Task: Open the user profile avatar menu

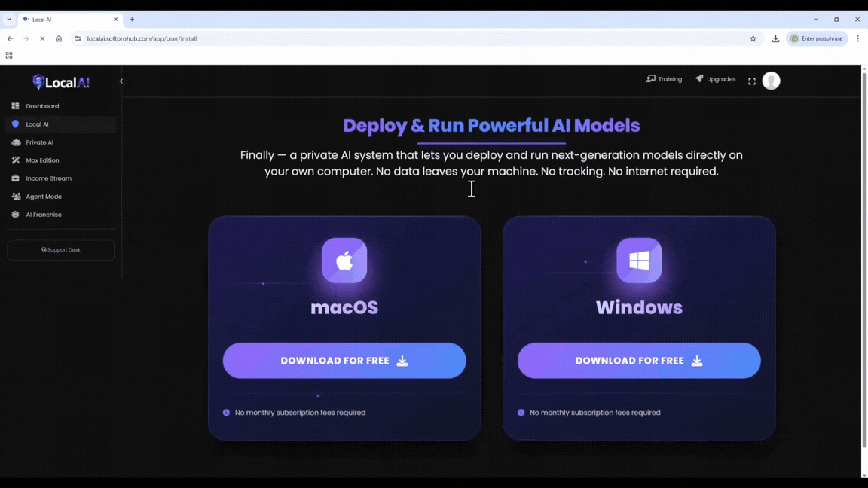Action: click(771, 81)
